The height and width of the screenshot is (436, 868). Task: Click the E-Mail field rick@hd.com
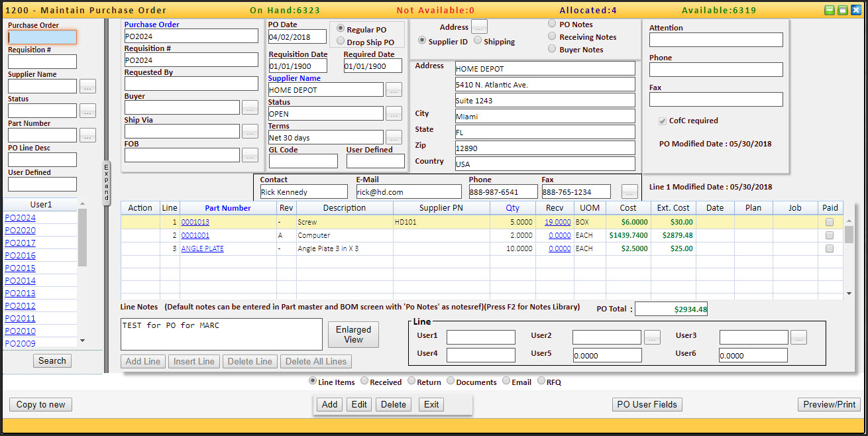coord(409,192)
